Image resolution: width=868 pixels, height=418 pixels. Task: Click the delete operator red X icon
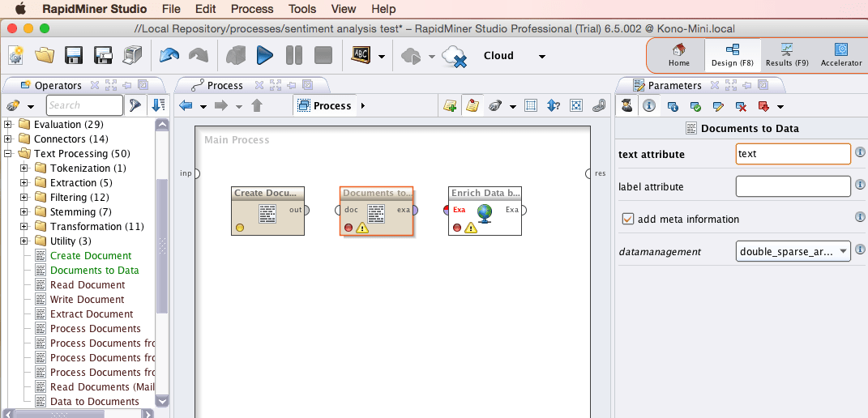point(742,106)
